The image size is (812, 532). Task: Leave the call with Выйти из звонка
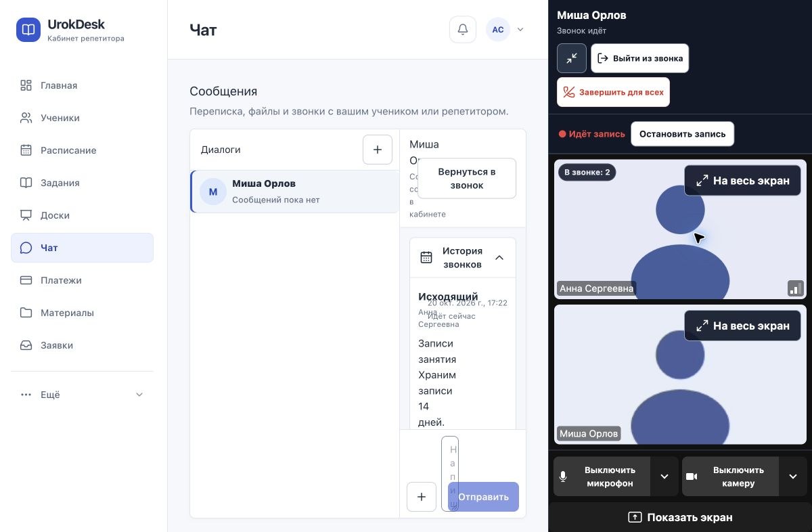click(640, 58)
